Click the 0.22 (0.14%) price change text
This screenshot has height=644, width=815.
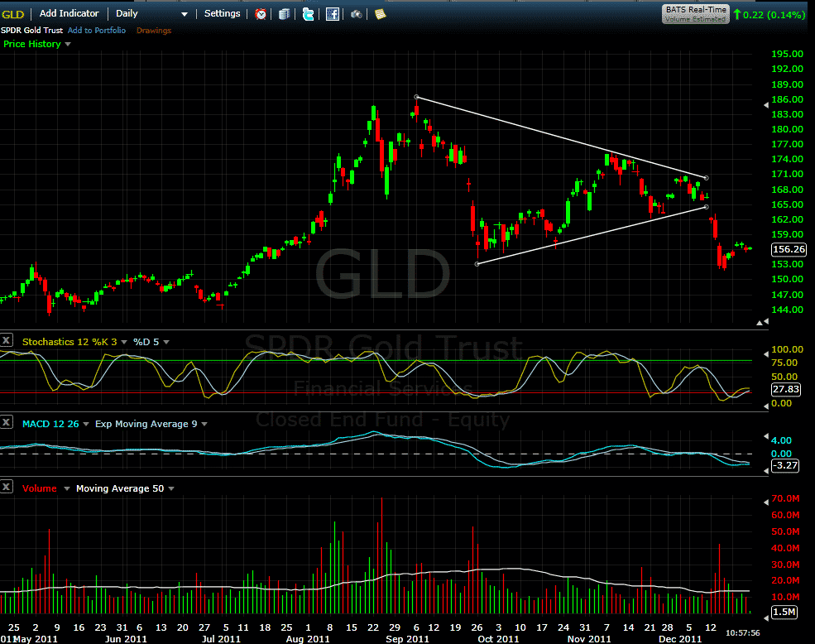(774, 15)
